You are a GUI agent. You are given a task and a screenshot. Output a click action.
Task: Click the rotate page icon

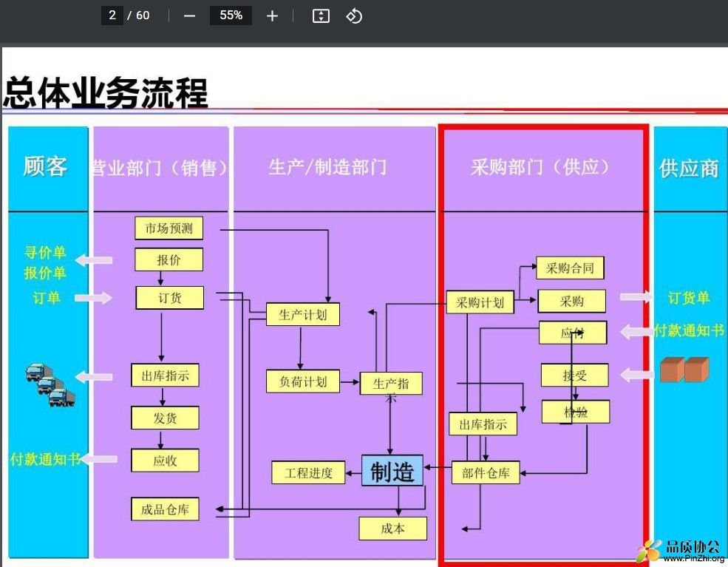pyautogui.click(x=354, y=16)
